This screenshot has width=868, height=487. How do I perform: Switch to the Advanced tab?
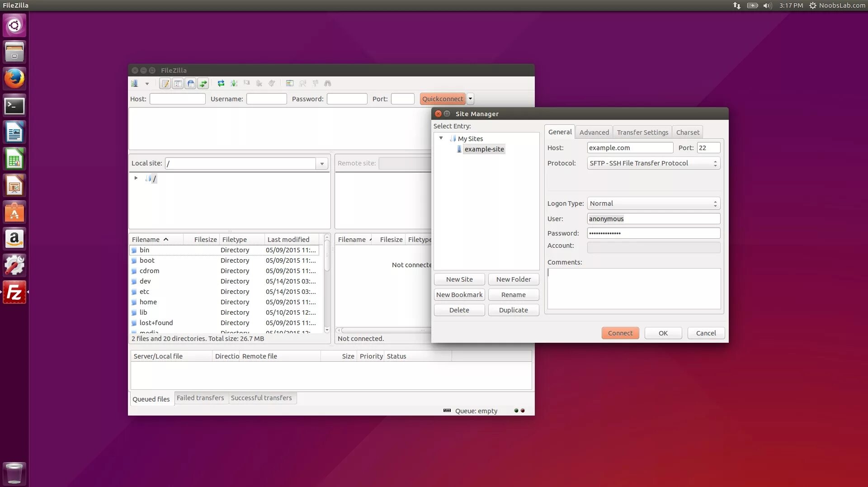(x=594, y=132)
